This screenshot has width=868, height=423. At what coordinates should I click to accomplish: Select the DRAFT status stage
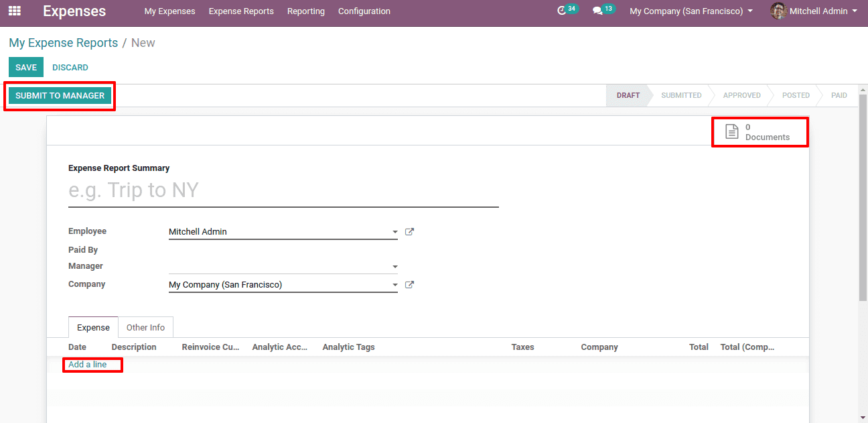628,95
